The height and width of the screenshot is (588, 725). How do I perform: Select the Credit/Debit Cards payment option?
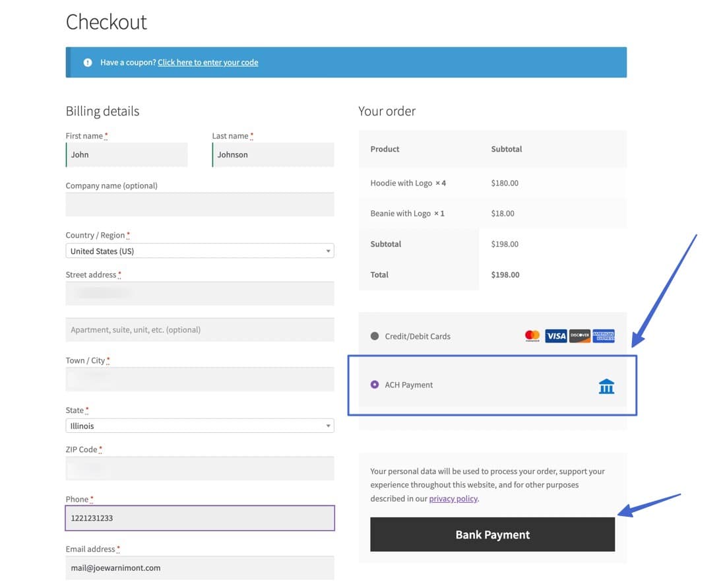coord(373,336)
